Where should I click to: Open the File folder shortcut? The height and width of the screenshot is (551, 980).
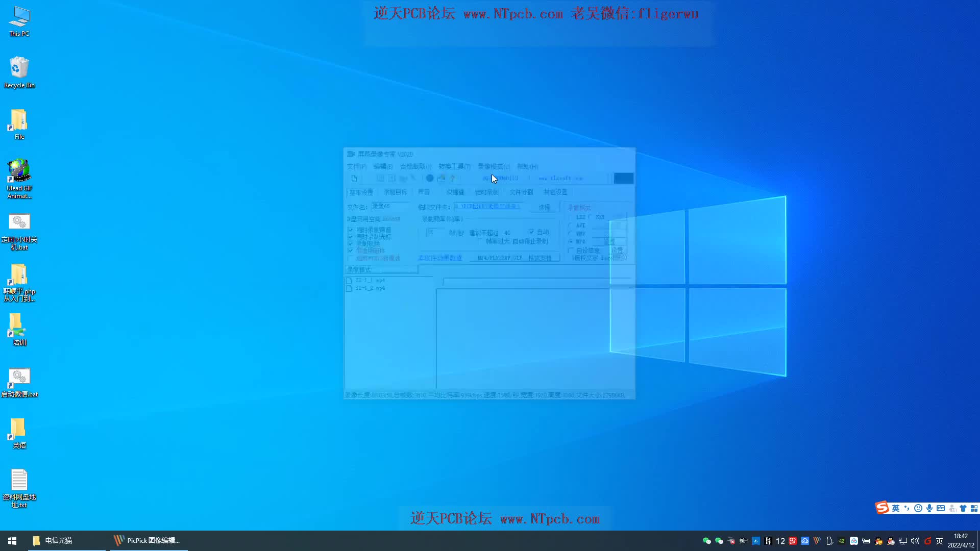tap(19, 124)
